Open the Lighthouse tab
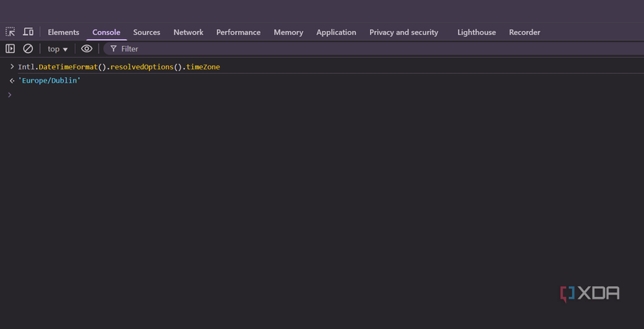Viewport: 644px width, 329px height. [476, 32]
